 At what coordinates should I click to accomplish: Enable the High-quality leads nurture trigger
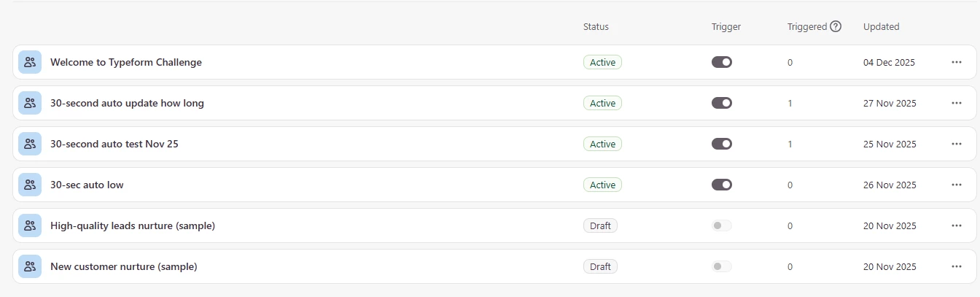click(x=722, y=225)
